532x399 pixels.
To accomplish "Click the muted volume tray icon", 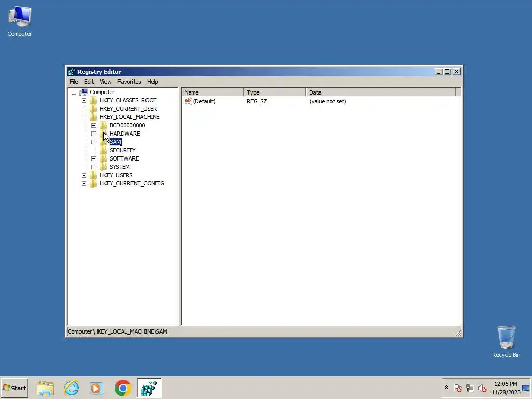I will (x=482, y=388).
